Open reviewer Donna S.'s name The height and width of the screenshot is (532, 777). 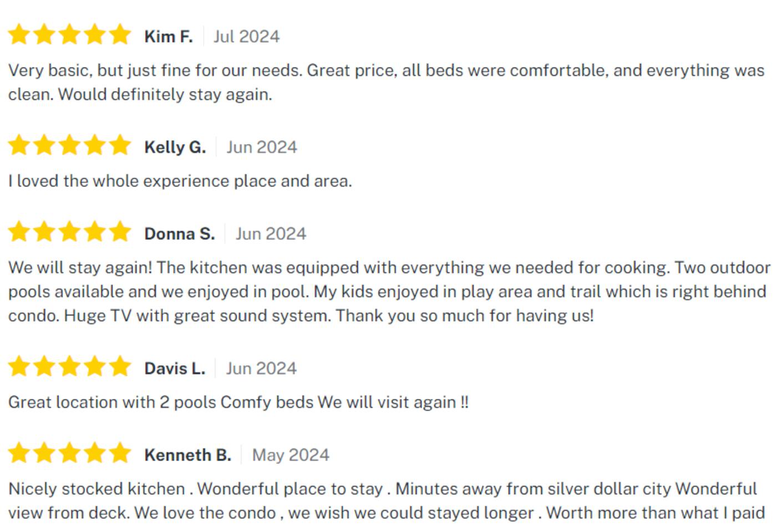pos(179,234)
